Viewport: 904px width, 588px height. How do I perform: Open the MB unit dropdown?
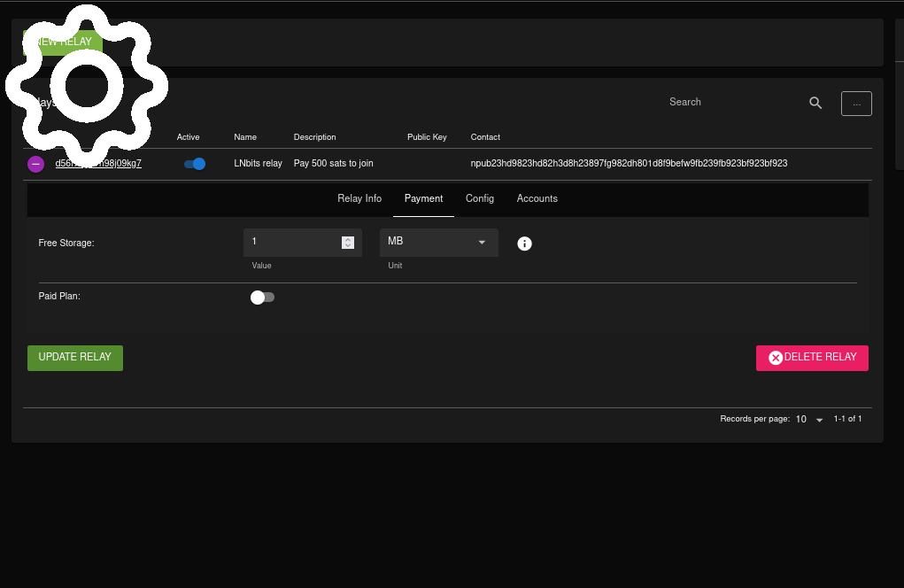click(x=438, y=242)
